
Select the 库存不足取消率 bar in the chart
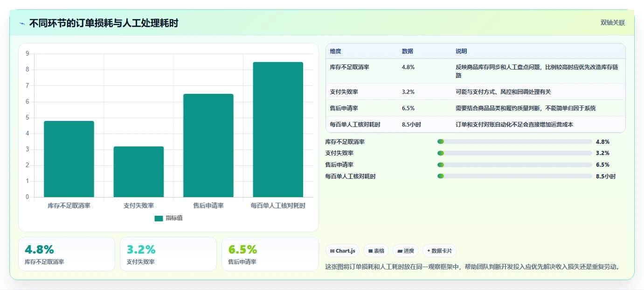pyautogui.click(x=69, y=159)
